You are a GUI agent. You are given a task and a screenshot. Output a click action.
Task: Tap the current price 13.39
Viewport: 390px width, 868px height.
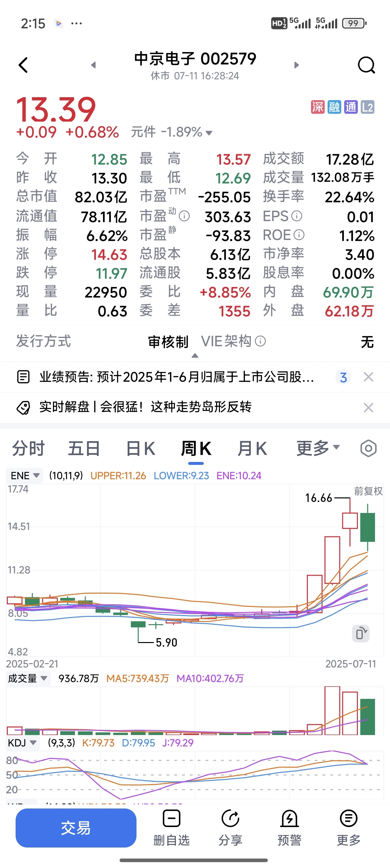[56, 109]
